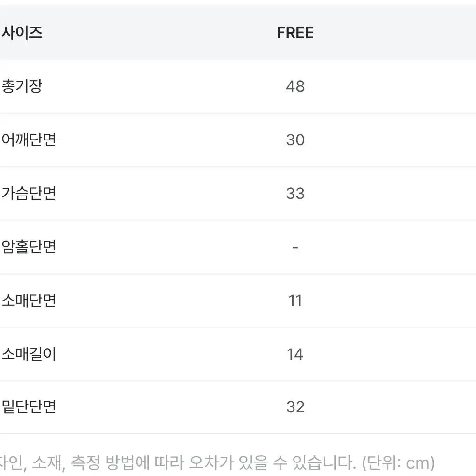Click the 사이즈 header label

[x=22, y=32]
